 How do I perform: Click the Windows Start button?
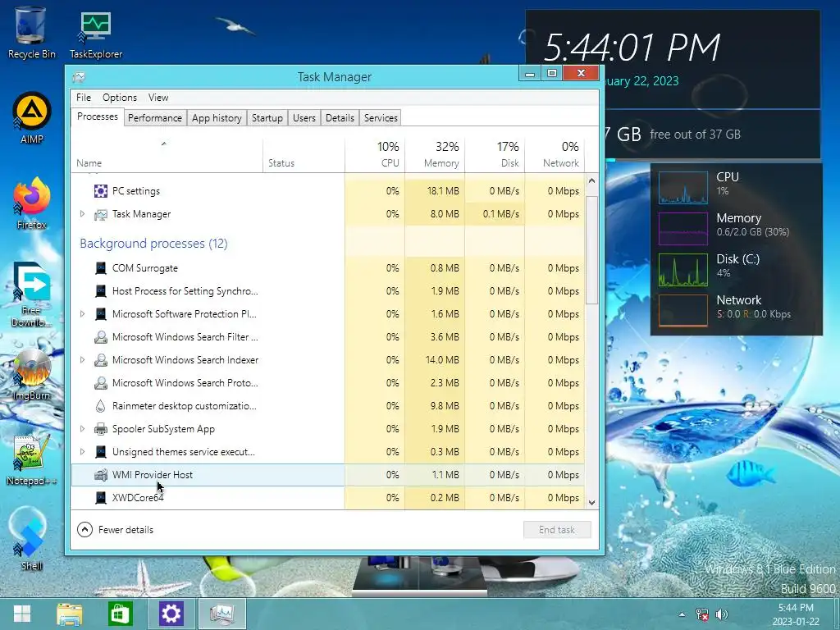coord(22,614)
